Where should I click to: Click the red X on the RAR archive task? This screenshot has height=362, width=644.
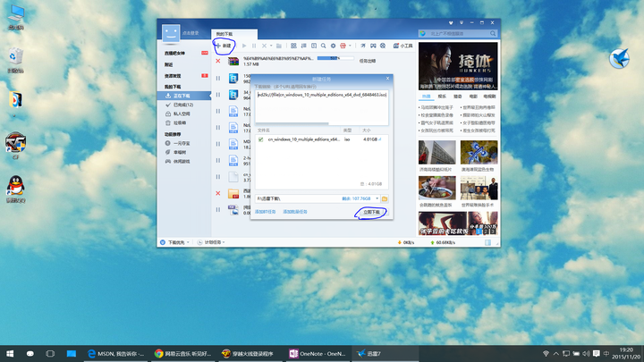pos(218,61)
